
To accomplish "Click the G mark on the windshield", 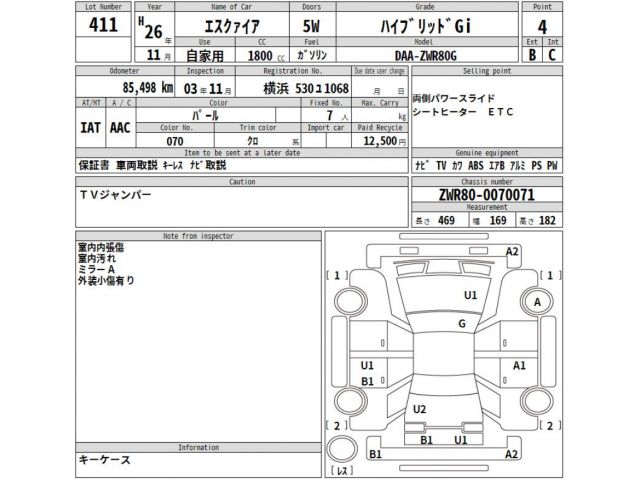I will coord(462,324).
